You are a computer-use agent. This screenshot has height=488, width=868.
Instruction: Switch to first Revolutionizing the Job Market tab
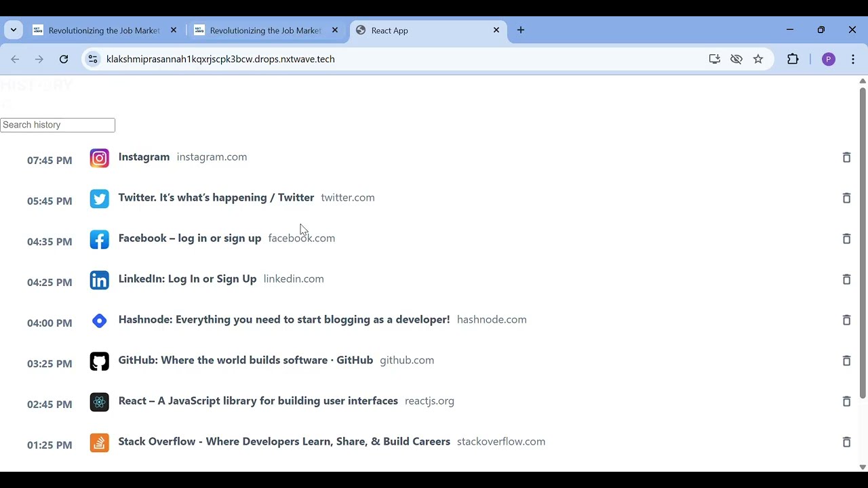pos(104,30)
